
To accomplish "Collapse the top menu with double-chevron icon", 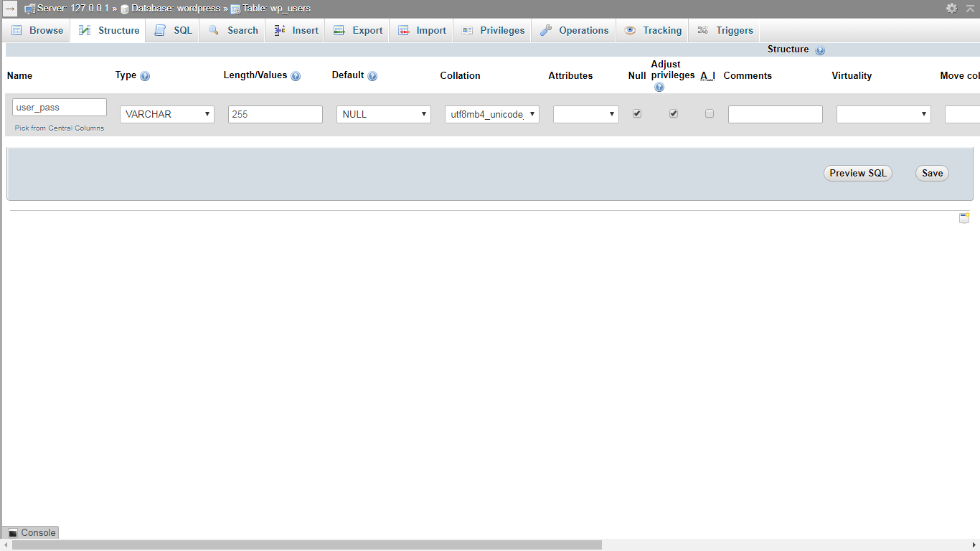I will point(970,9).
